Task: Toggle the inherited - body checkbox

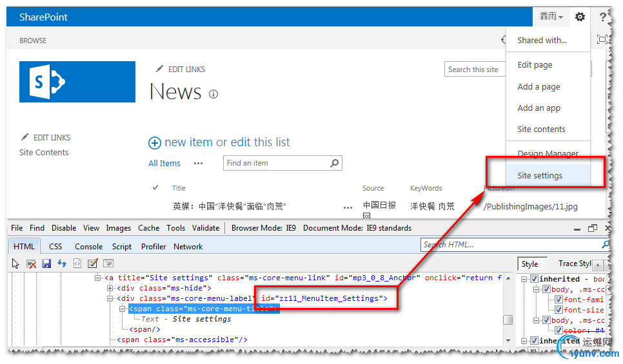Action: [x=535, y=279]
